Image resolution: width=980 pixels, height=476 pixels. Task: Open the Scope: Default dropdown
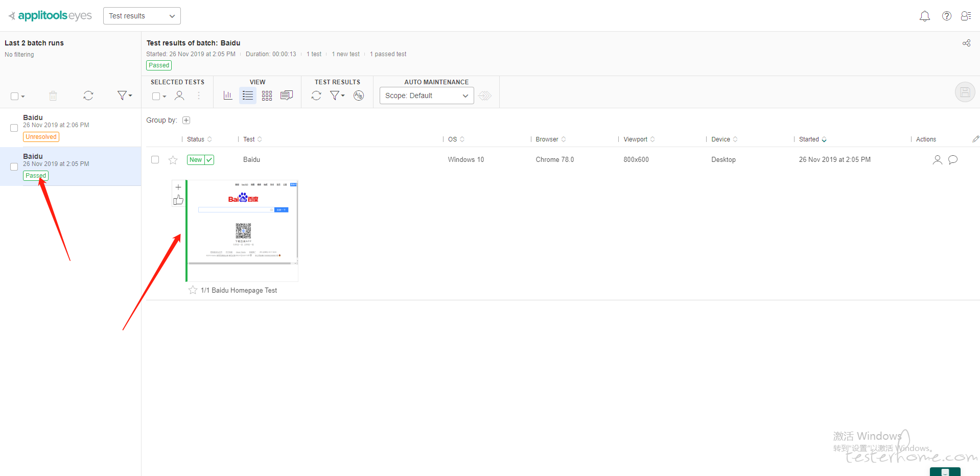pos(427,96)
